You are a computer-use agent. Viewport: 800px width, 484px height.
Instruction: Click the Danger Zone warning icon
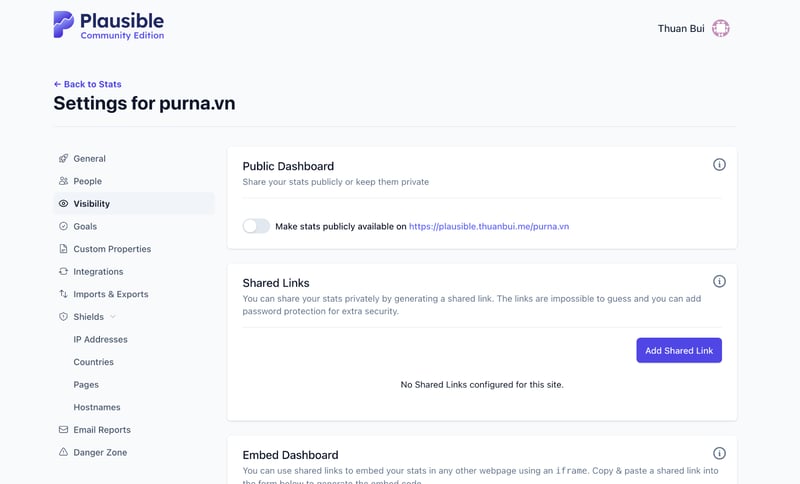tap(64, 452)
